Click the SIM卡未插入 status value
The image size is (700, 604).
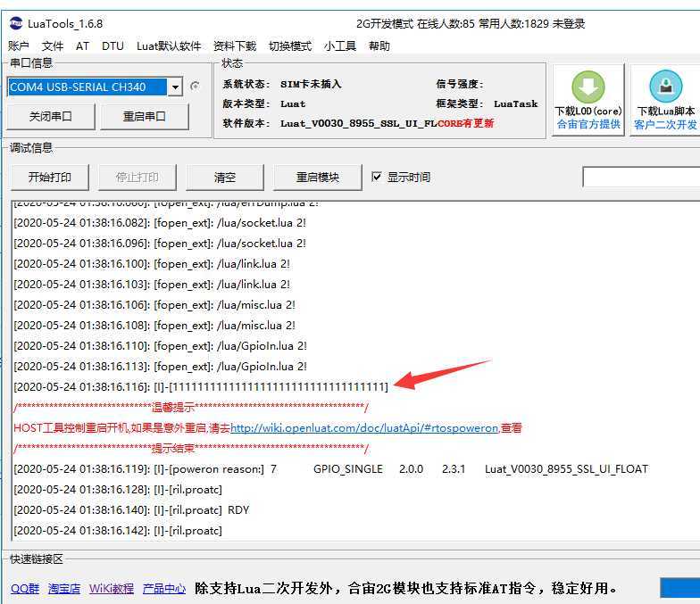pos(311,84)
